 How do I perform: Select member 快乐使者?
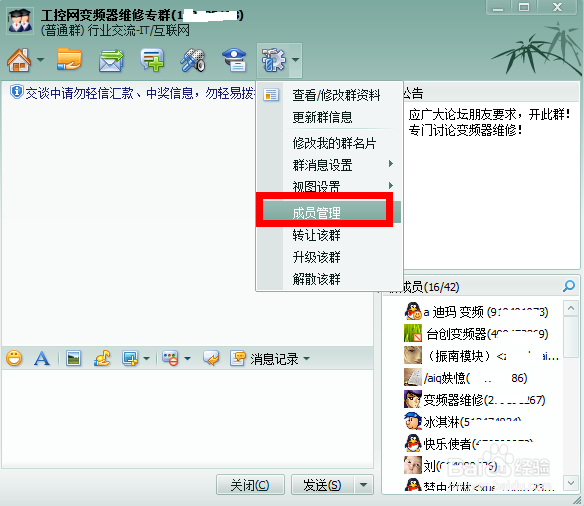(x=469, y=444)
